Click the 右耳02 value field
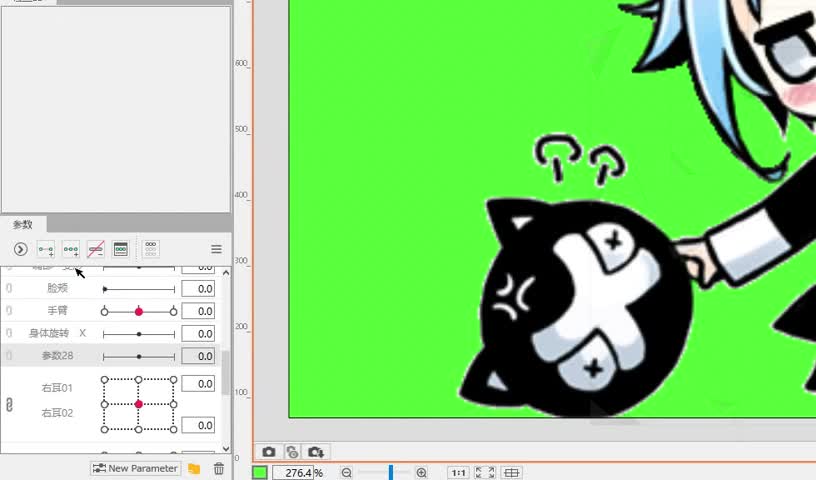The height and width of the screenshot is (480, 816). point(198,425)
